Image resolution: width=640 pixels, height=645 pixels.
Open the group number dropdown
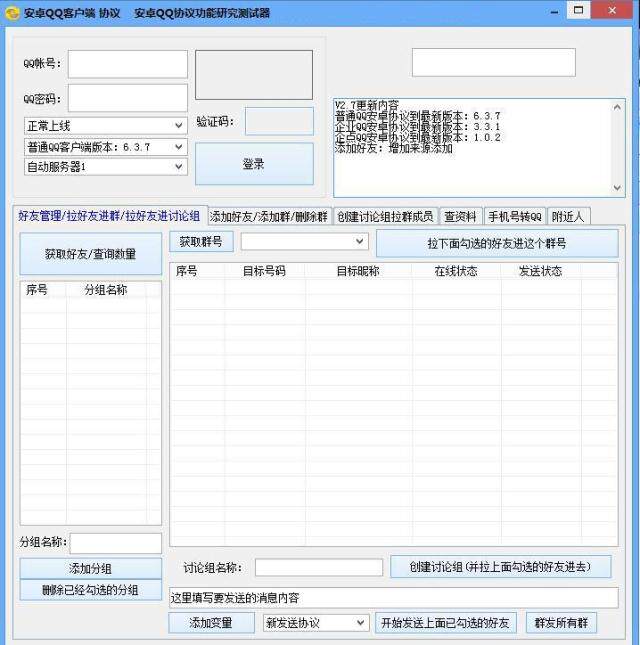[304, 241]
